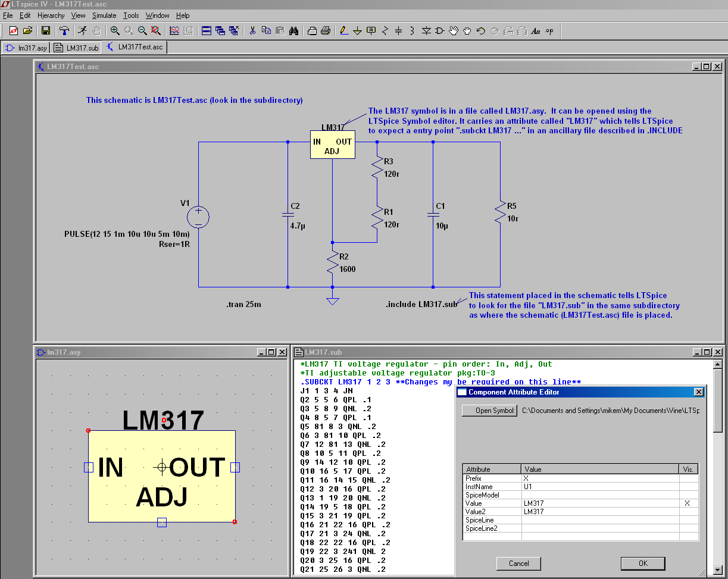Toggle visibility of the Value2 attribute
This screenshot has height=579, width=728.
[x=688, y=512]
